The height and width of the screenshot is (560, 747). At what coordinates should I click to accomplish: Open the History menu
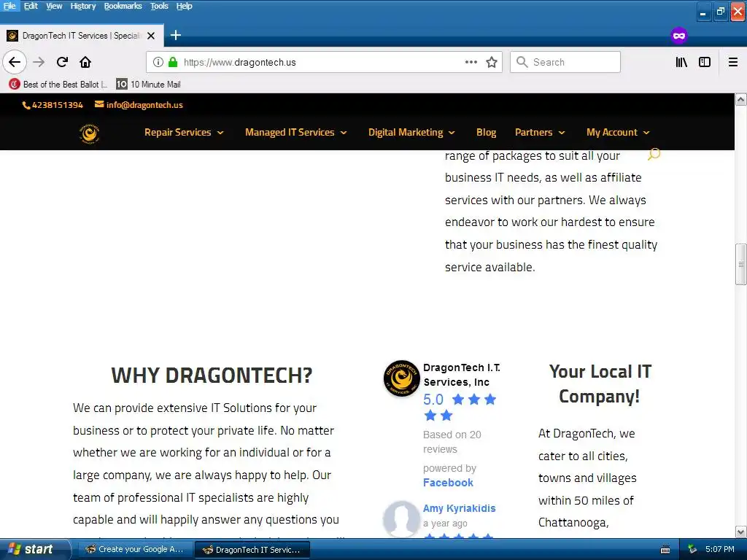(x=83, y=6)
